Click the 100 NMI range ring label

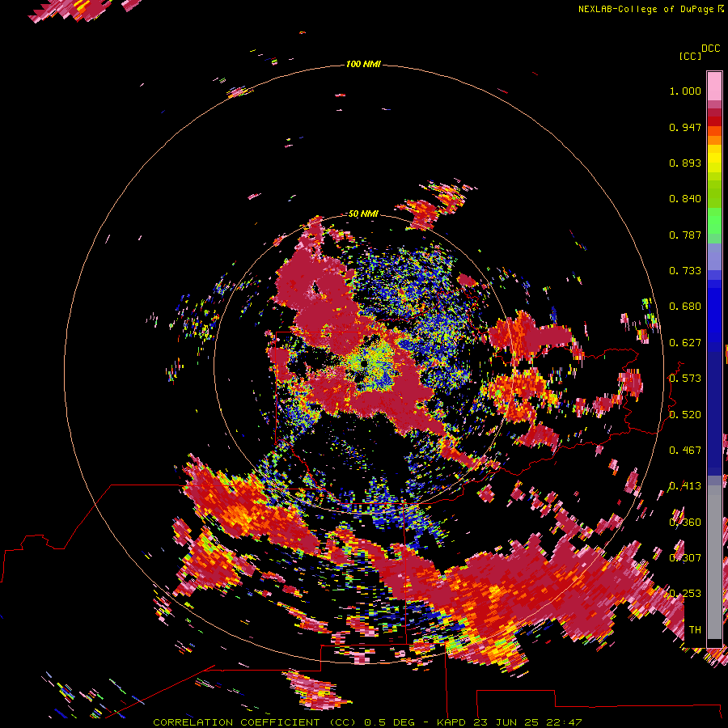[363, 64]
